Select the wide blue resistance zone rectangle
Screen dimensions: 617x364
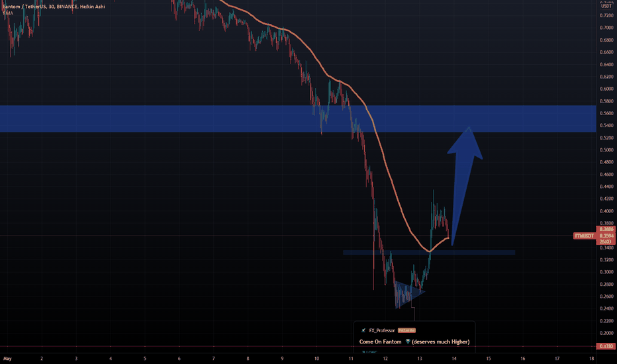(x=298, y=118)
